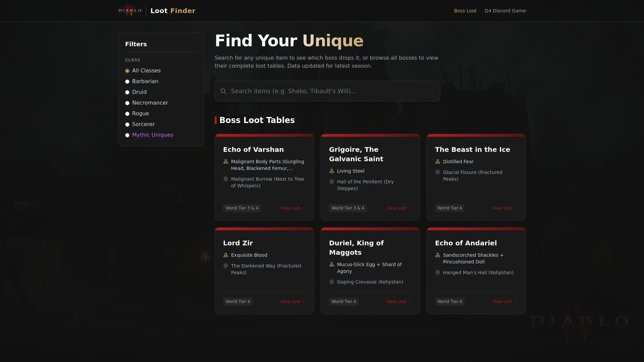The image size is (644, 362).
Task: Click World Tier 4 badge on Lord Zir card
Action: click(238, 302)
